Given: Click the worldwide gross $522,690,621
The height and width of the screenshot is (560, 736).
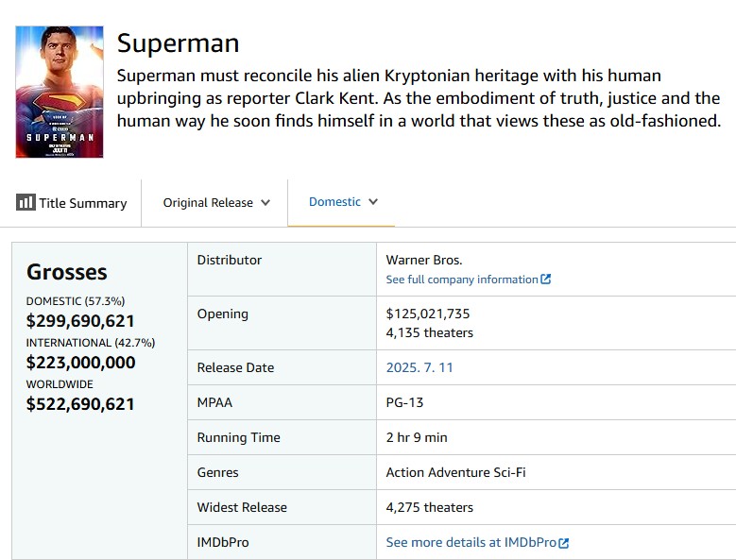Looking at the screenshot, I should click(x=80, y=404).
